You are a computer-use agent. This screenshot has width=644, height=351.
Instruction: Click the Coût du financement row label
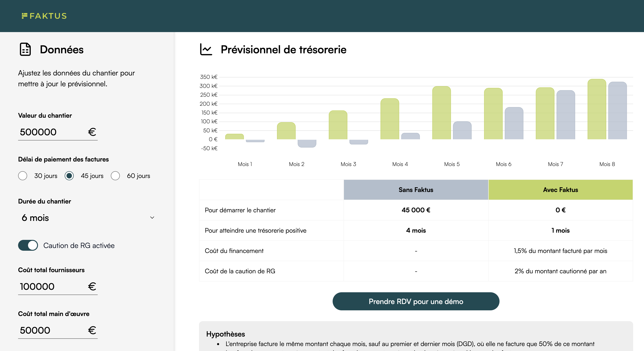coord(234,251)
